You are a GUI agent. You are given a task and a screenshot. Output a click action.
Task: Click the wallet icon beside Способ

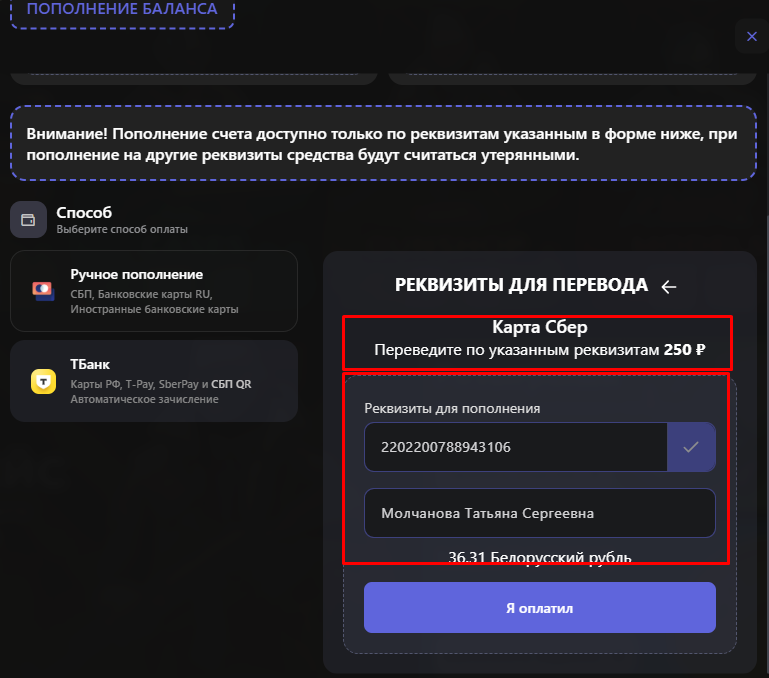28,220
